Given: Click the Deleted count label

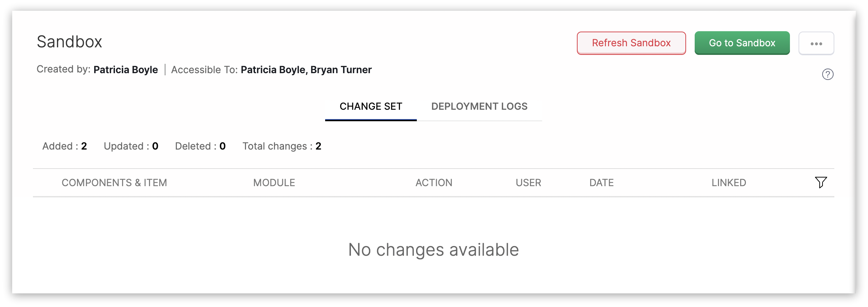Looking at the screenshot, I should click(x=200, y=146).
